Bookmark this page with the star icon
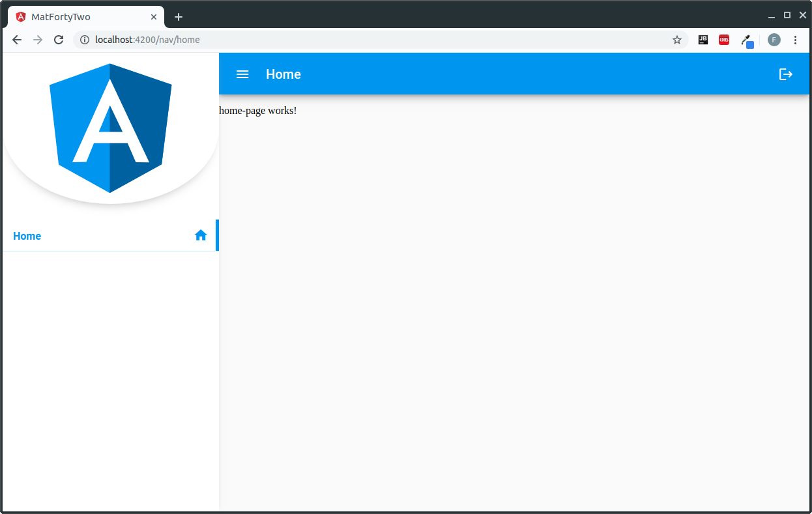 coord(677,40)
